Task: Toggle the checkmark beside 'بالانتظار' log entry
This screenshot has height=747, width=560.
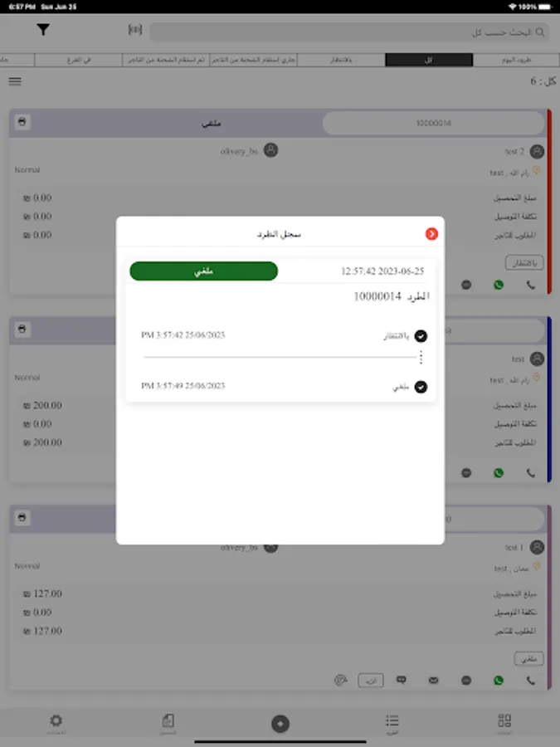Action: (x=421, y=336)
